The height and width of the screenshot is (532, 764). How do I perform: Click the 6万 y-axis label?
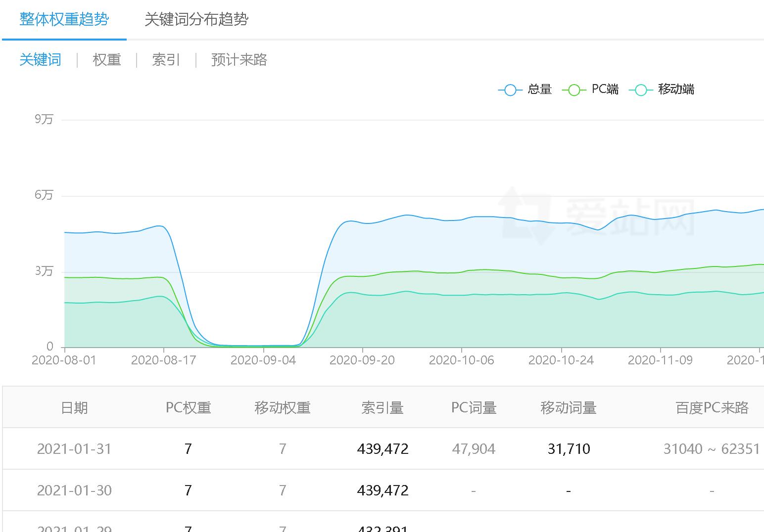(44, 195)
